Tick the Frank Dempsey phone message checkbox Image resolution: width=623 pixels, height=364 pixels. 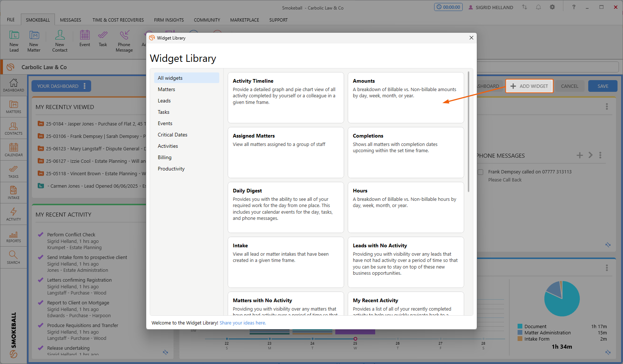click(x=481, y=172)
